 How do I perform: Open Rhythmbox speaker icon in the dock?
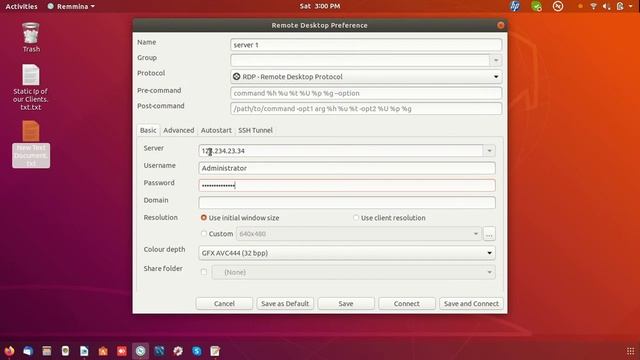coord(65,351)
